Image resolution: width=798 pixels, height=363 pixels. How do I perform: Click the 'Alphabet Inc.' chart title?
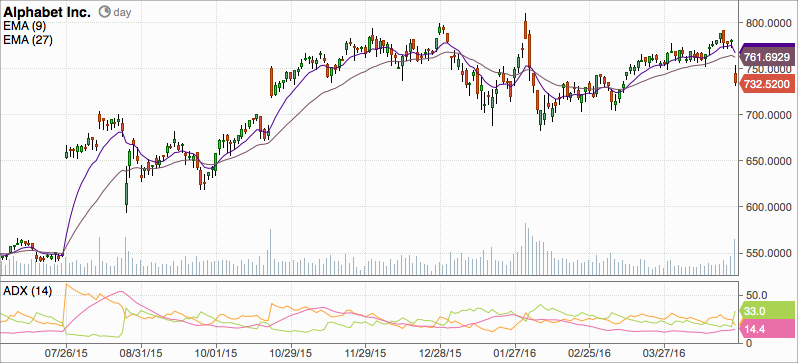click(47, 12)
